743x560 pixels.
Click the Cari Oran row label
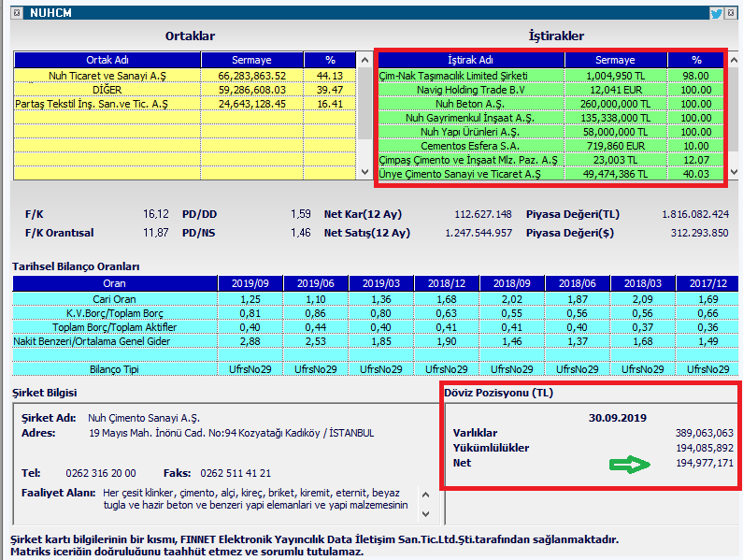pyautogui.click(x=114, y=299)
